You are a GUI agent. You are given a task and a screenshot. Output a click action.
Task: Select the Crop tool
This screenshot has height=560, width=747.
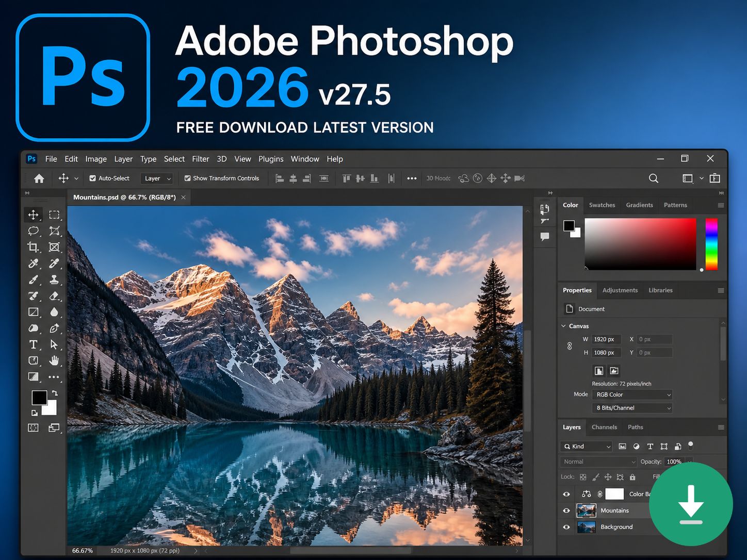tap(34, 247)
